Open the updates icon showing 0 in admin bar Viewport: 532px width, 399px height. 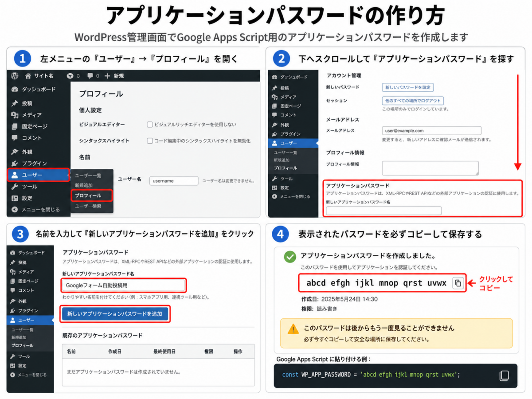(70, 76)
